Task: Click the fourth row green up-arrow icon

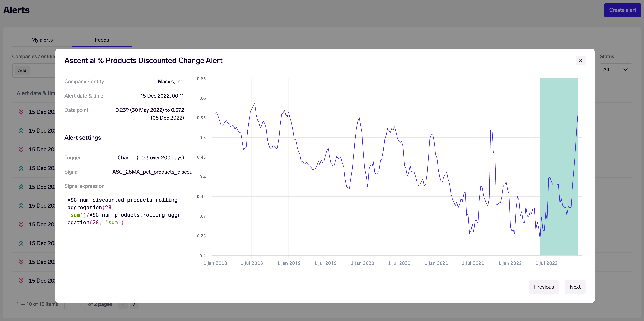Action: tap(21, 168)
